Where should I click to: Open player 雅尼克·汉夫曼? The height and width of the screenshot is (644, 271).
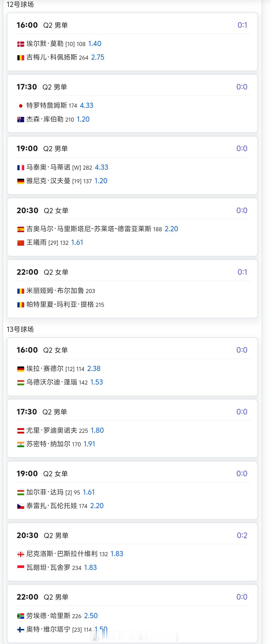[x=48, y=181]
